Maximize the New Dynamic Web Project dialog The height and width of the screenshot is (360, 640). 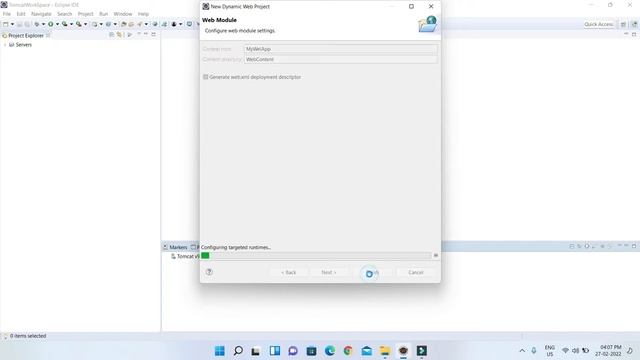[x=411, y=7]
